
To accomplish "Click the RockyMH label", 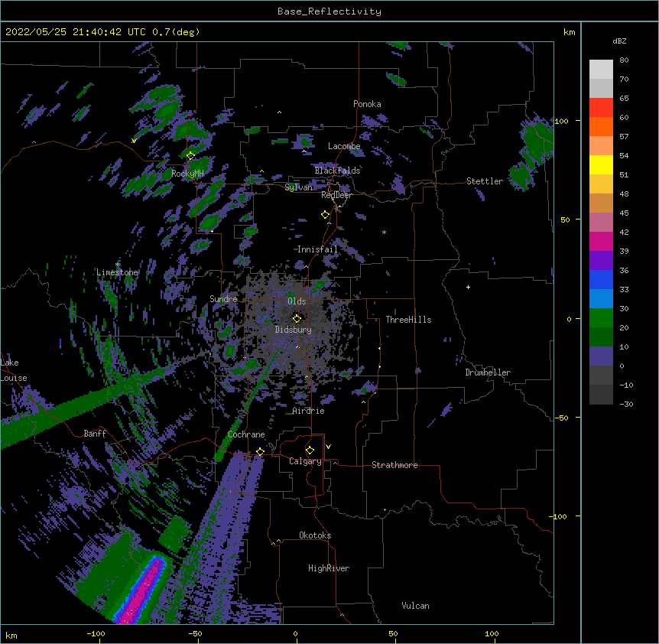I will (187, 174).
